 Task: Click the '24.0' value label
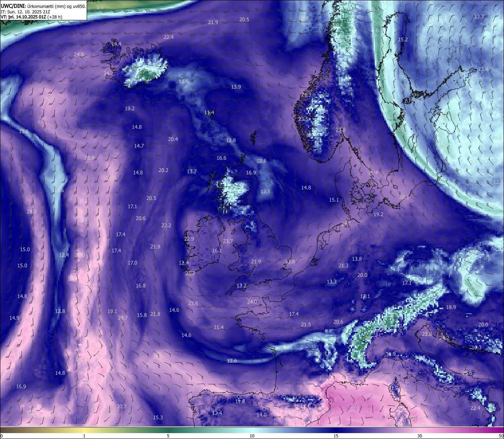252,302
